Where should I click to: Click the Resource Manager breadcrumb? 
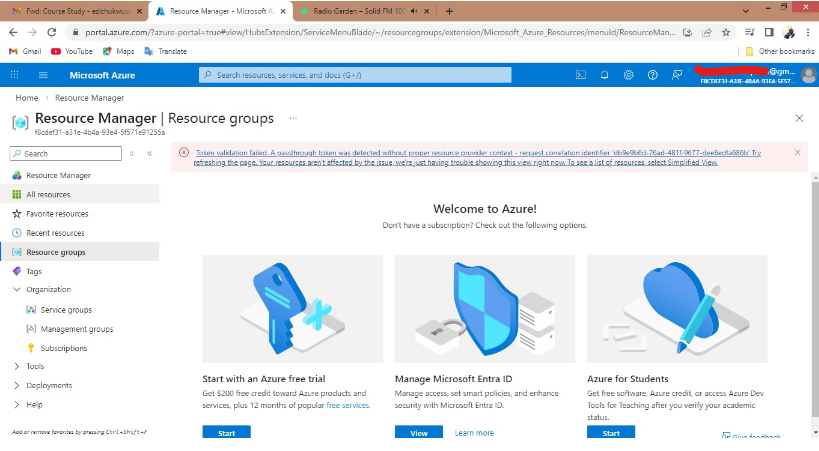point(89,98)
